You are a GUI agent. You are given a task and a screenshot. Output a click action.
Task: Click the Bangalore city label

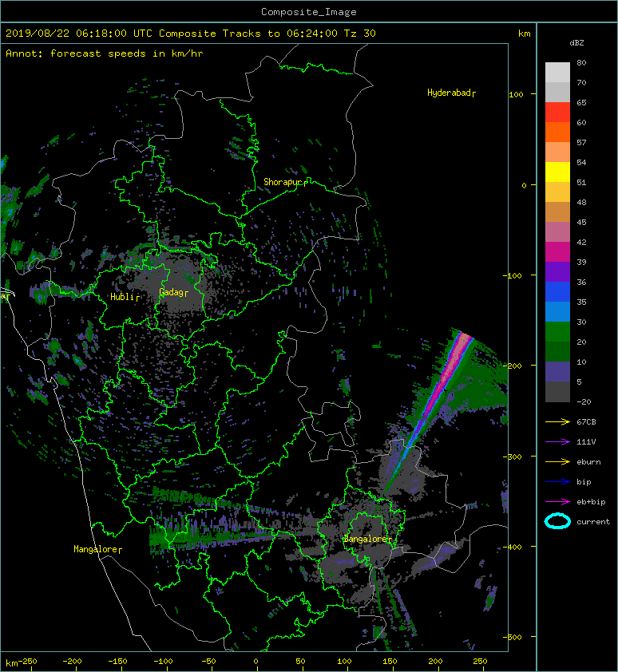coord(367,540)
